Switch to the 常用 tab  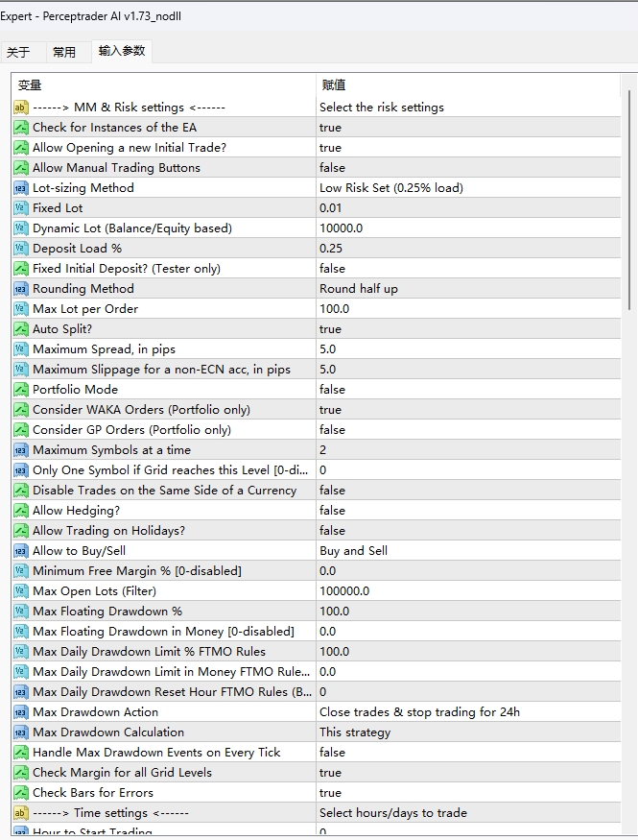64,52
